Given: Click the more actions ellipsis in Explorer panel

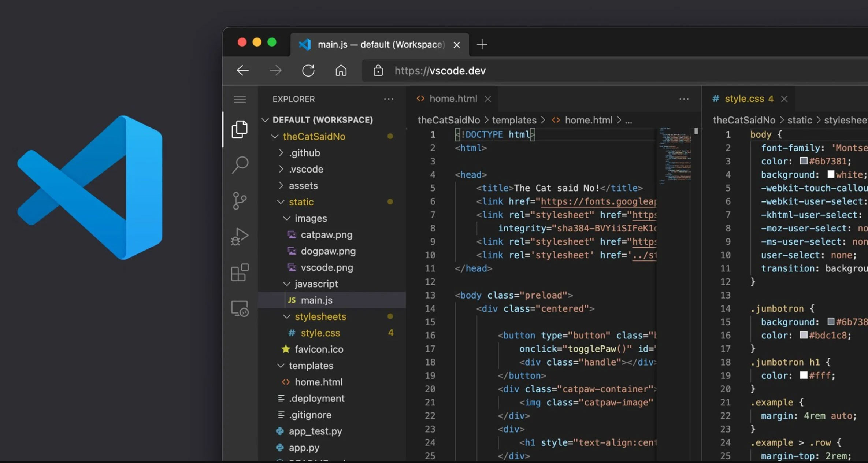Looking at the screenshot, I should tap(390, 99).
